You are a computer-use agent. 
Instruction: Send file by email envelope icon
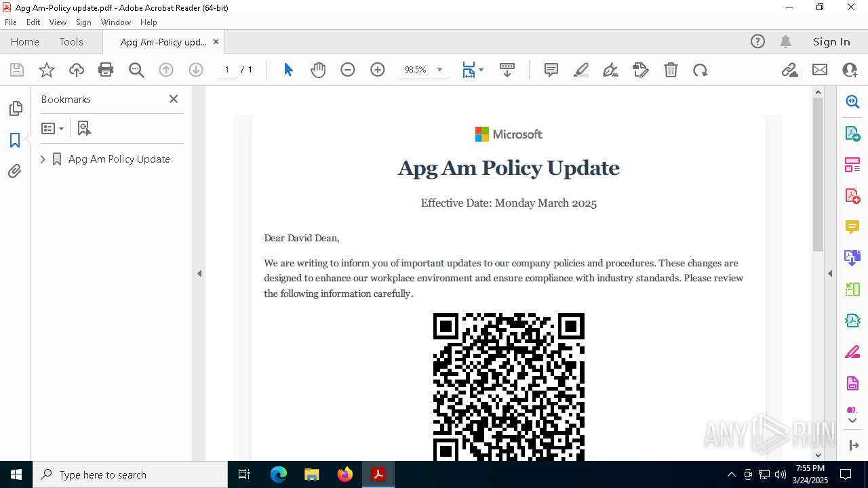point(820,70)
